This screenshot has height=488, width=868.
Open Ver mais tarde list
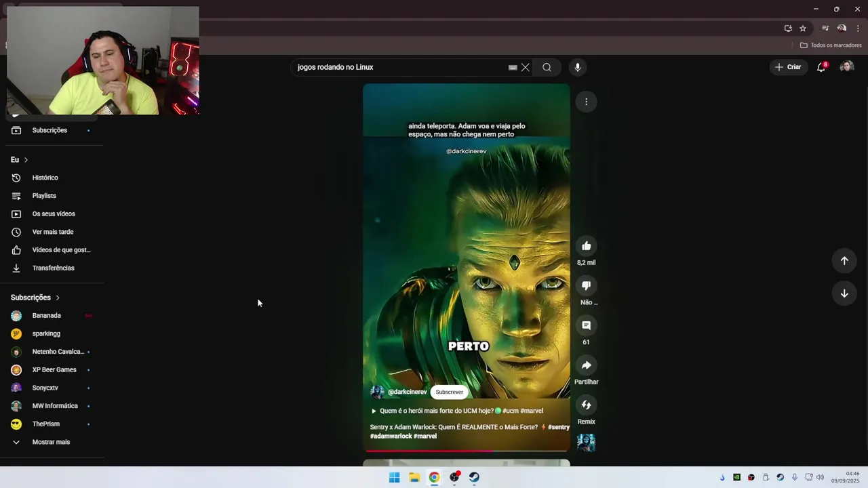(x=52, y=232)
